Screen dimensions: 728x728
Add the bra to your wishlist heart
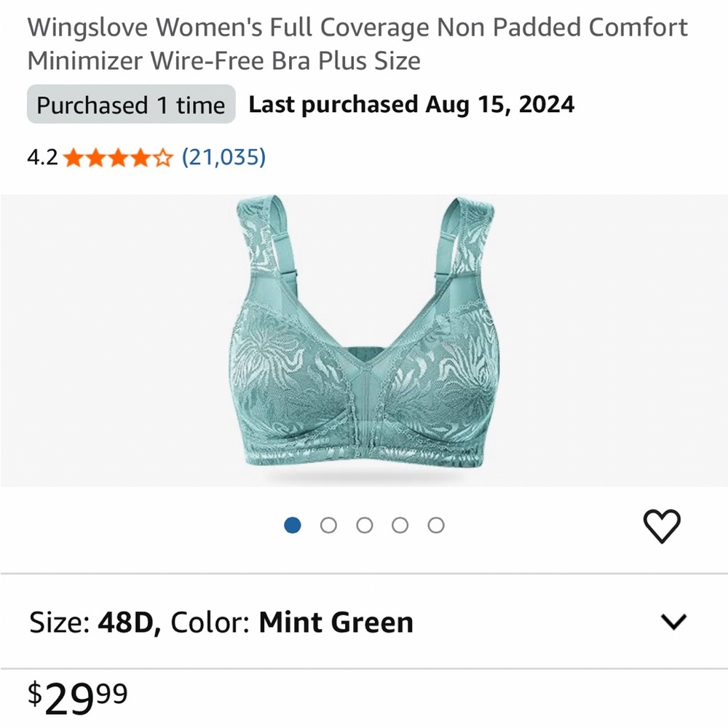pos(662,526)
